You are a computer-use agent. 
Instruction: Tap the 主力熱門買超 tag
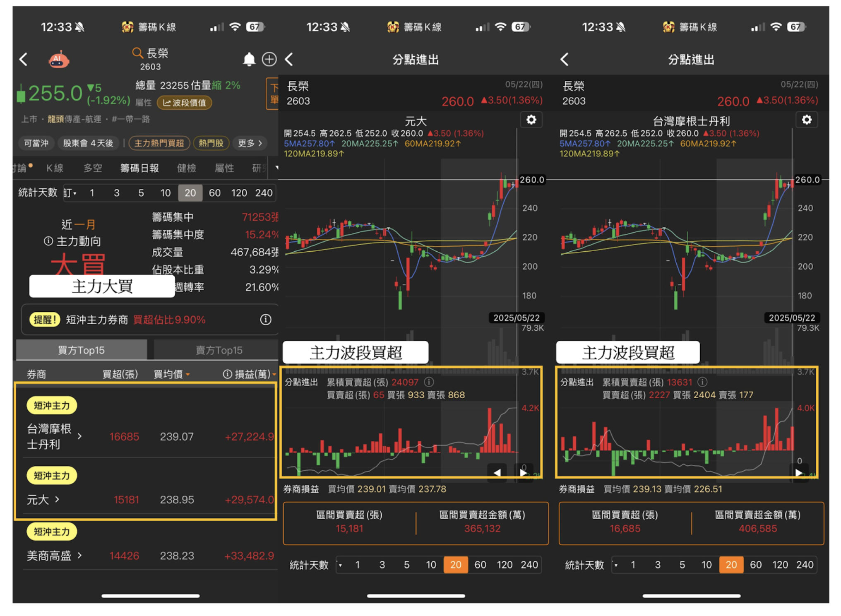[x=159, y=143]
